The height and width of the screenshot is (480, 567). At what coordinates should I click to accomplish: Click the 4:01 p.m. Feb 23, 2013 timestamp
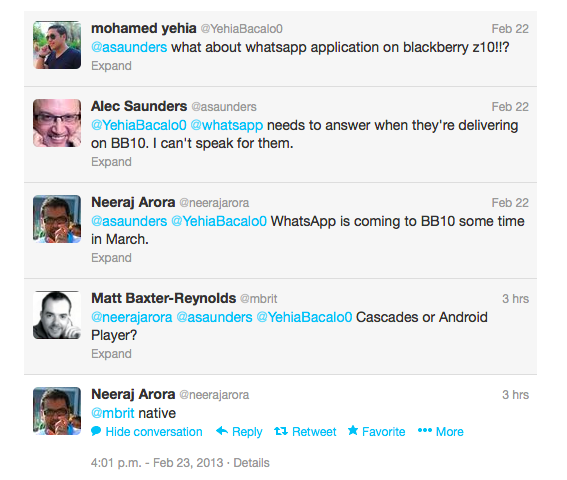pos(157,463)
